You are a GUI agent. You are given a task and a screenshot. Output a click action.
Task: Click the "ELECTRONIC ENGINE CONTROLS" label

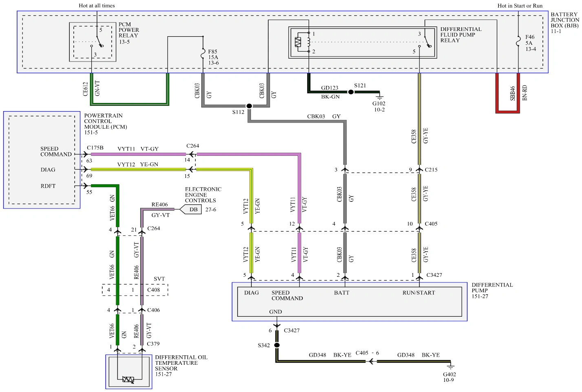point(203,195)
